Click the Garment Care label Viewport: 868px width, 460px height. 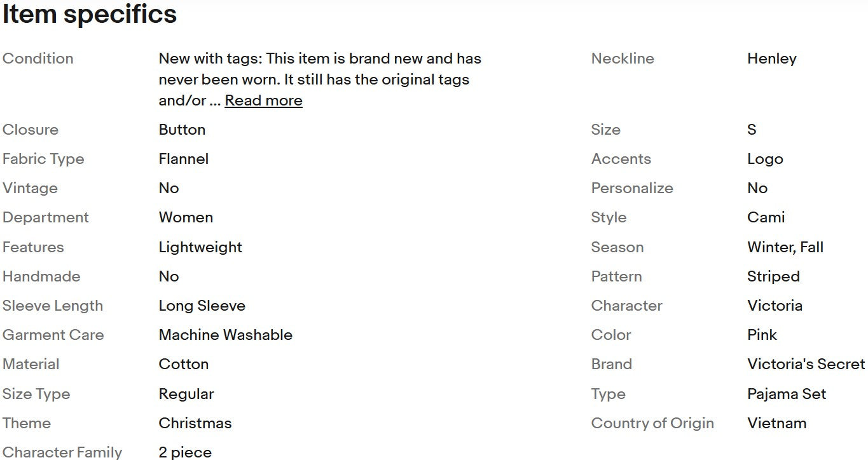(53, 335)
